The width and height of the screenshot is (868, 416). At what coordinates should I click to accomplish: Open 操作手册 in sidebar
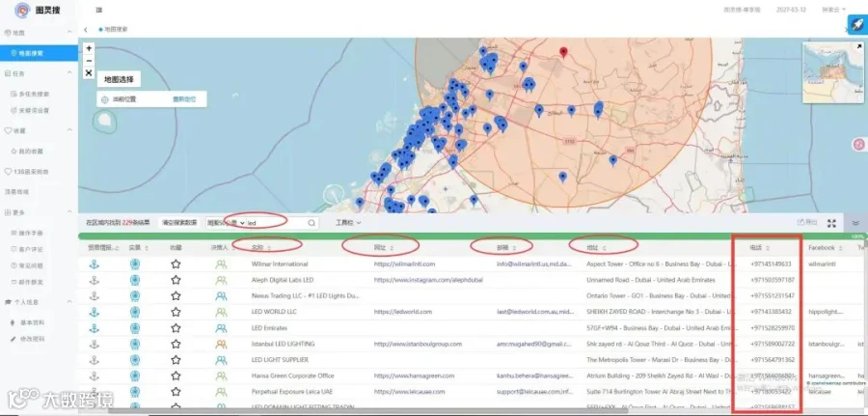pyautogui.click(x=31, y=233)
